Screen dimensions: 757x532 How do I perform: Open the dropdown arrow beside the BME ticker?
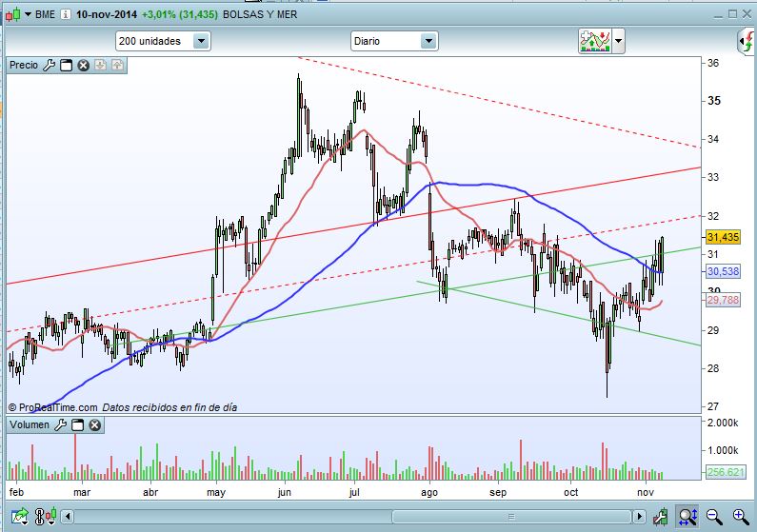pyautogui.click(x=28, y=14)
